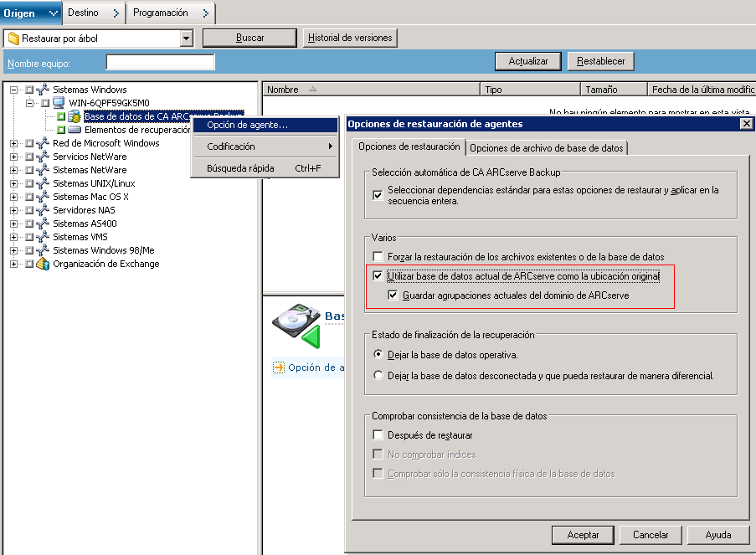Image resolution: width=756 pixels, height=555 pixels.
Task: Choose Opción de agente... from context menu
Action: click(x=265, y=125)
